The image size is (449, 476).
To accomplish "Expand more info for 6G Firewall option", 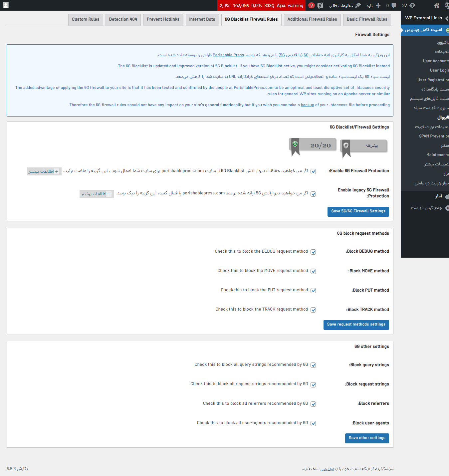I will pyautogui.click(x=44, y=171).
